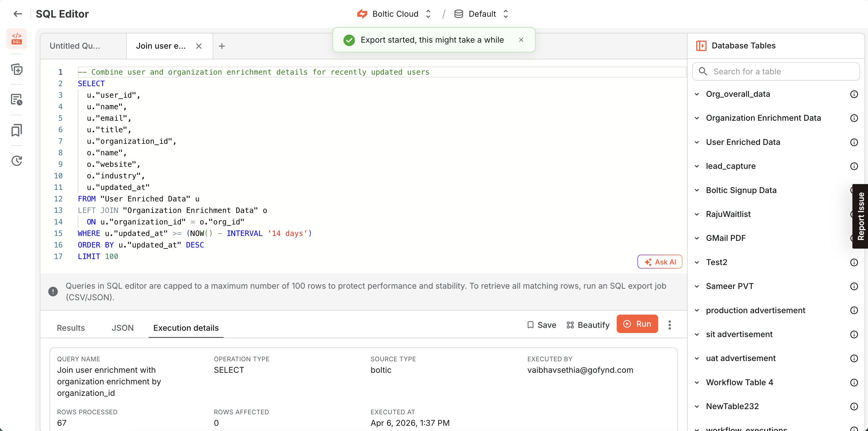
Task: Navigate back using the arrow icon
Action: [x=18, y=14]
